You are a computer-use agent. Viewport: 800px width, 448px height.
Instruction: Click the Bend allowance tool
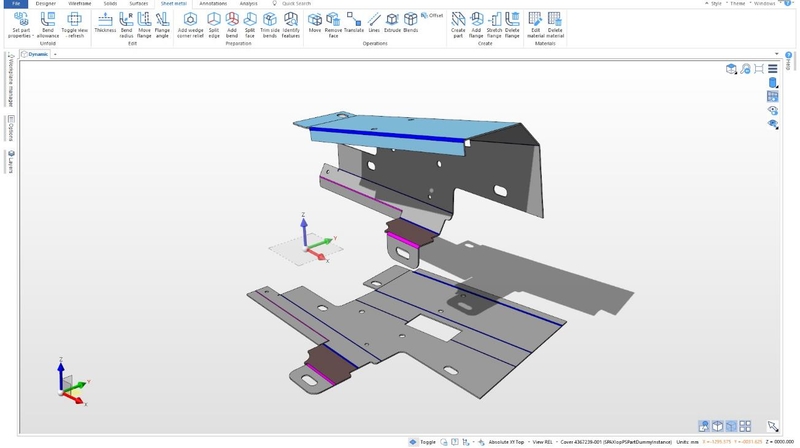[x=48, y=25]
